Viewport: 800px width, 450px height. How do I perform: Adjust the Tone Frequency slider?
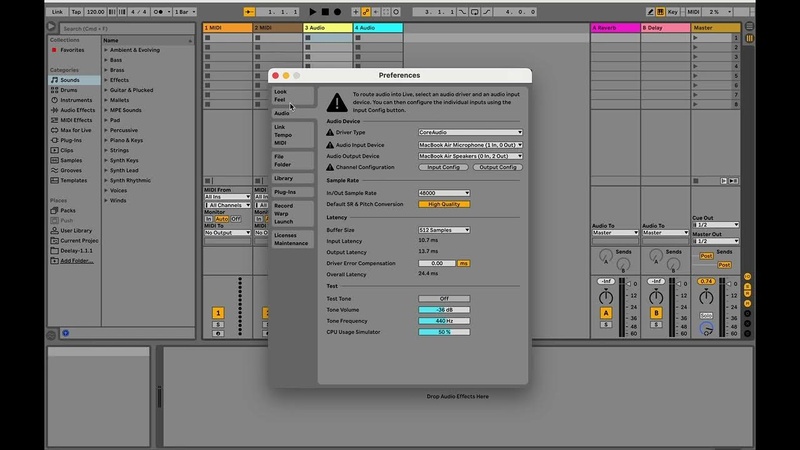pyautogui.click(x=444, y=321)
